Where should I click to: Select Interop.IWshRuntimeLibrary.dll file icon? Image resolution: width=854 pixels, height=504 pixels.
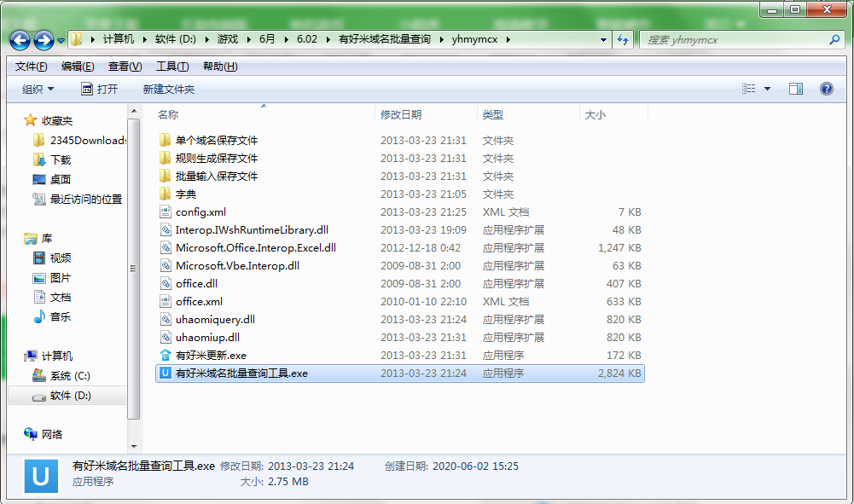pos(165,229)
